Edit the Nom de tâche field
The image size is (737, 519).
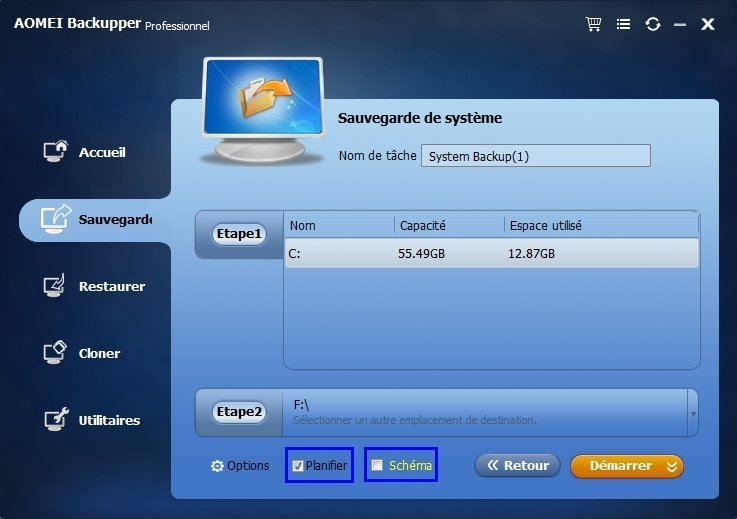pyautogui.click(x=536, y=156)
